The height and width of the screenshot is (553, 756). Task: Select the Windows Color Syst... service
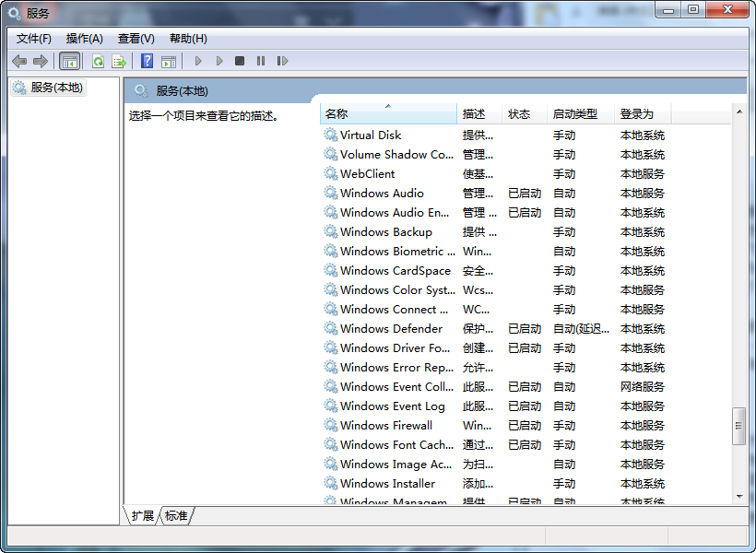(397, 289)
